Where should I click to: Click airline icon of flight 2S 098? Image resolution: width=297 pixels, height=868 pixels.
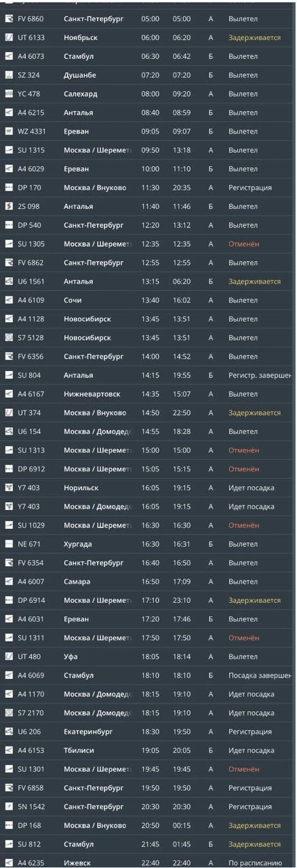click(9, 206)
